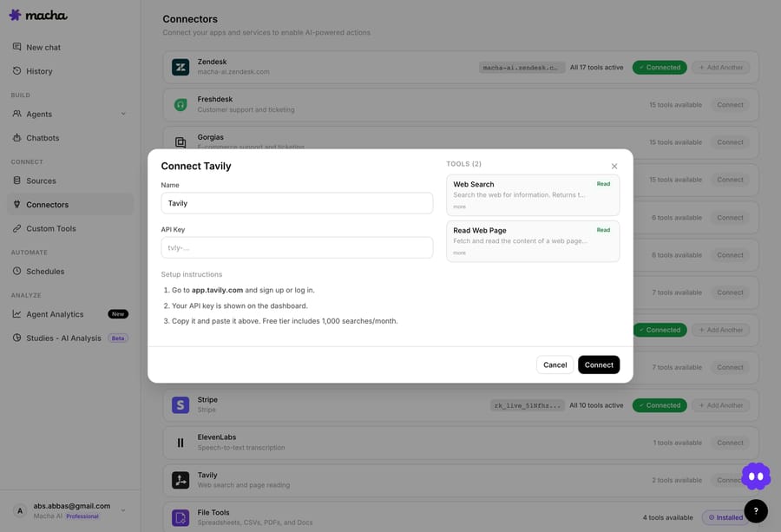
Task: Click the Gorgias connector icon
Action: pyautogui.click(x=180, y=142)
